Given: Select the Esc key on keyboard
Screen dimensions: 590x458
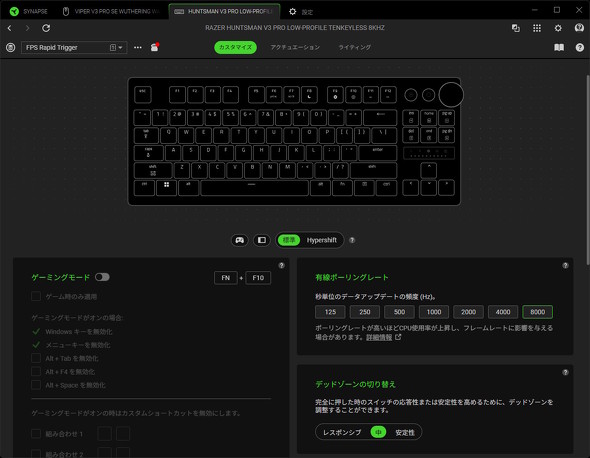Looking at the screenshot, I should [x=143, y=94].
